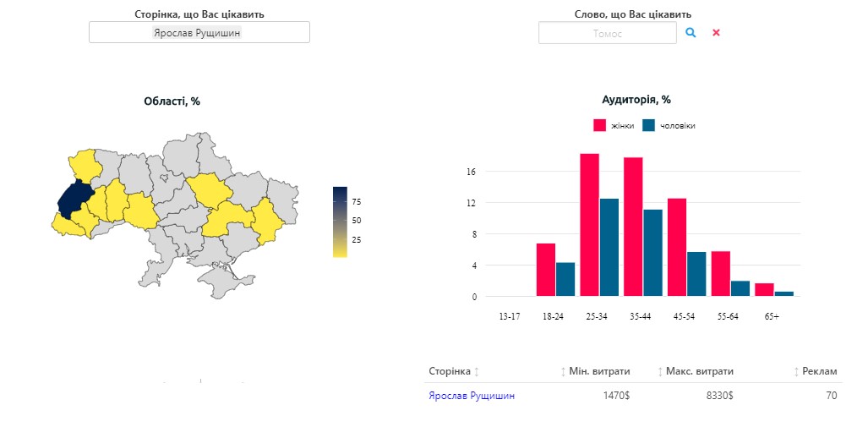This screenshot has height=427, width=868.
Task: Click the blue men's bar for ages 25-34
Action: point(609,247)
